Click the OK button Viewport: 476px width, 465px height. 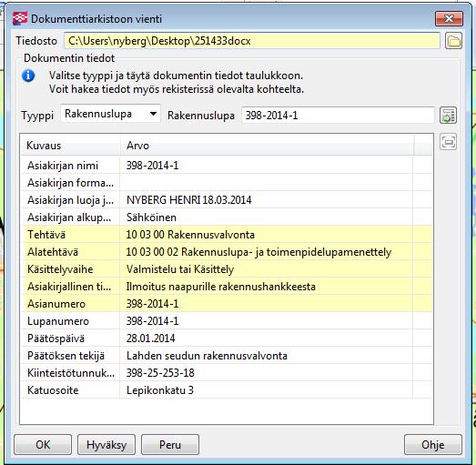tap(43, 445)
